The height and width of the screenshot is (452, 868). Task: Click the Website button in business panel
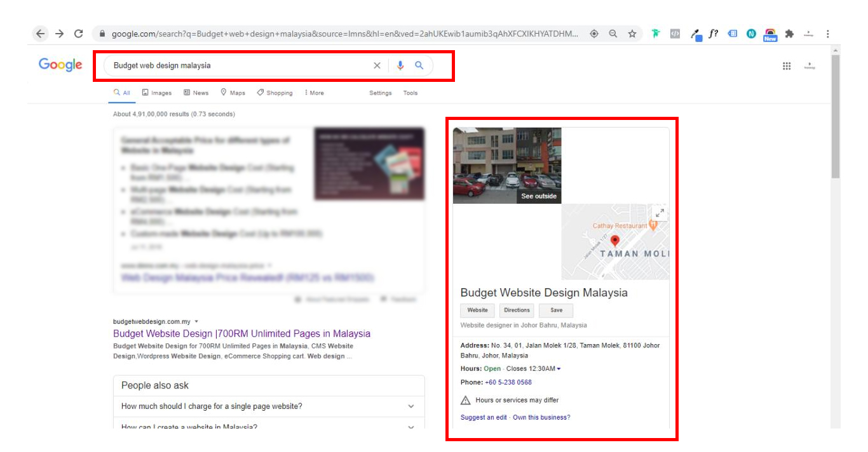[478, 310]
